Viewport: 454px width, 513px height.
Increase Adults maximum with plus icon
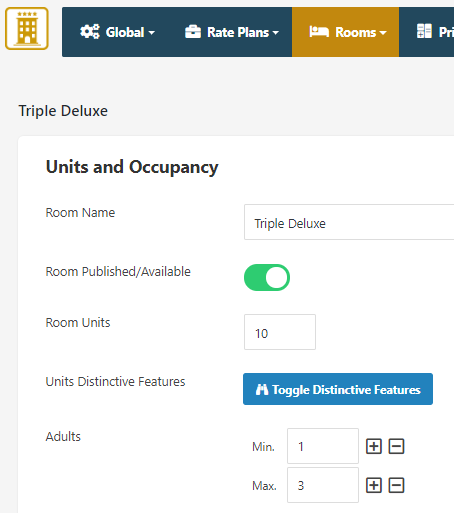tap(374, 485)
